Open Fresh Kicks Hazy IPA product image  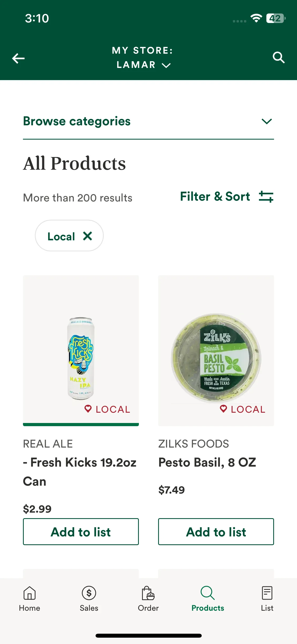pyautogui.click(x=81, y=351)
